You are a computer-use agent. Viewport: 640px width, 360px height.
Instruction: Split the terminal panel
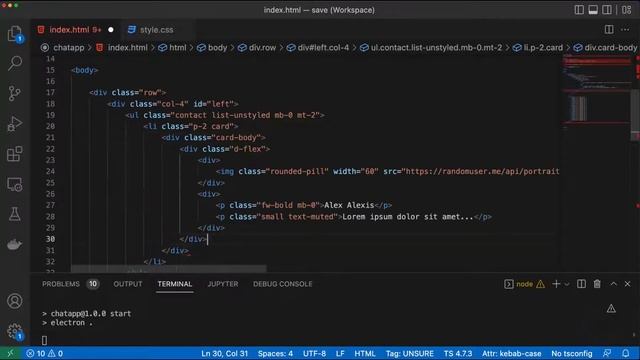tap(581, 284)
